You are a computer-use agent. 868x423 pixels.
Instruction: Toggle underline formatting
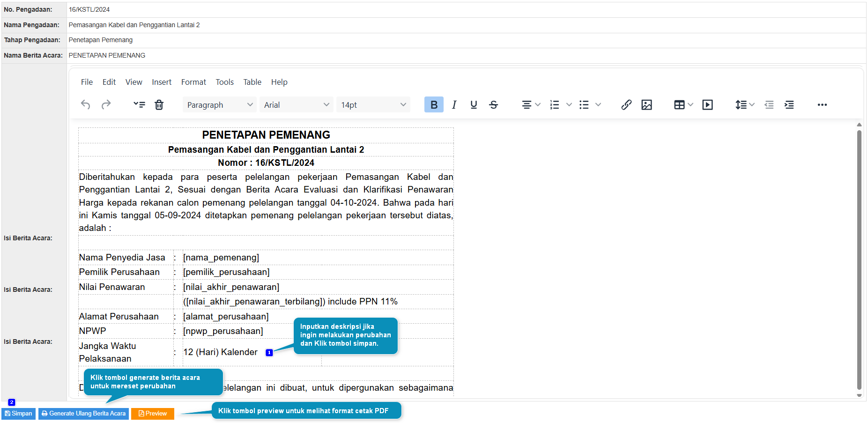click(x=474, y=104)
